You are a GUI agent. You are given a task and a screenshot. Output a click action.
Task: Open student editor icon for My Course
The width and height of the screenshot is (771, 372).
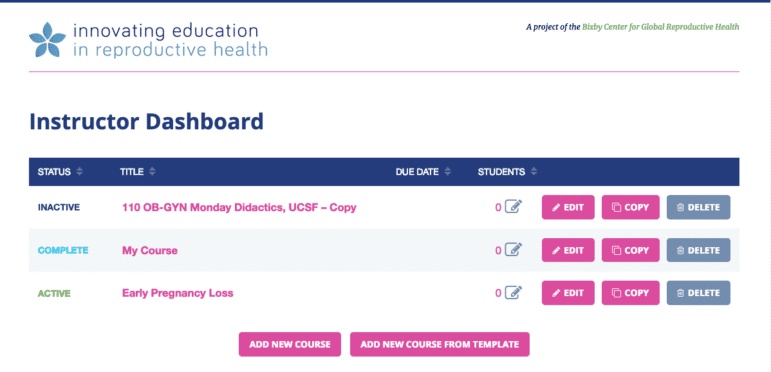(x=513, y=249)
